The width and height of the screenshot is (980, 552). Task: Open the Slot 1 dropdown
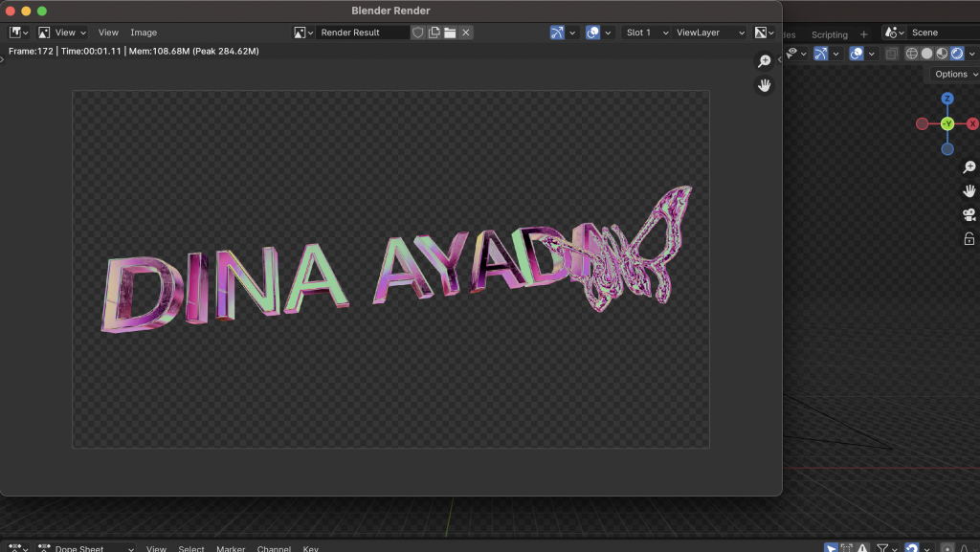coord(647,33)
